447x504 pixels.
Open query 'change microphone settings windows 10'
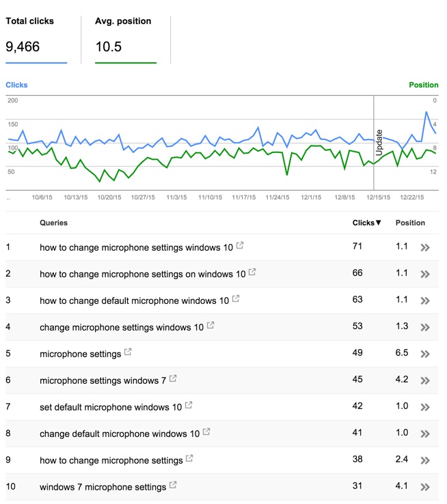(x=122, y=328)
